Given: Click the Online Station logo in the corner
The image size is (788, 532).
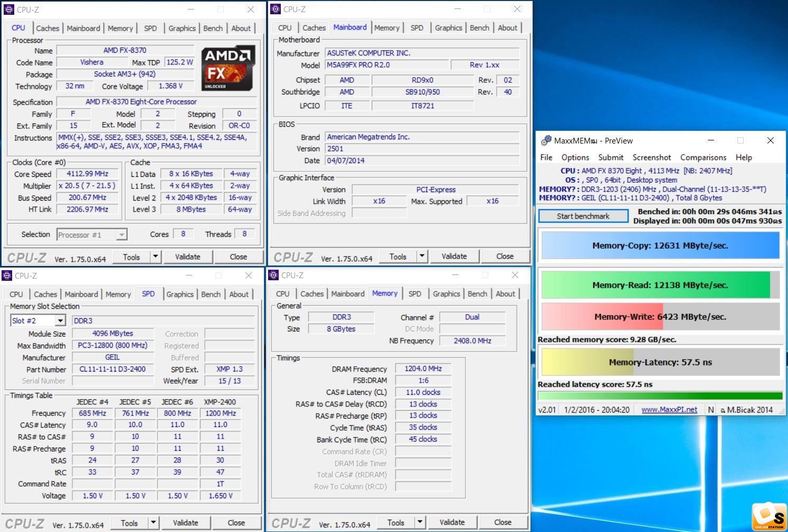Looking at the screenshot, I should tap(769, 517).
